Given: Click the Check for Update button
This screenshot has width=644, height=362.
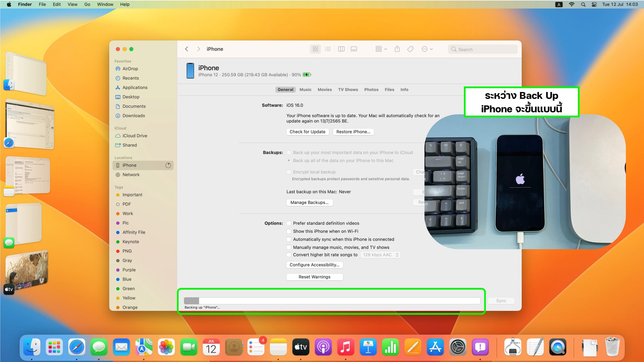Looking at the screenshot, I should (307, 132).
